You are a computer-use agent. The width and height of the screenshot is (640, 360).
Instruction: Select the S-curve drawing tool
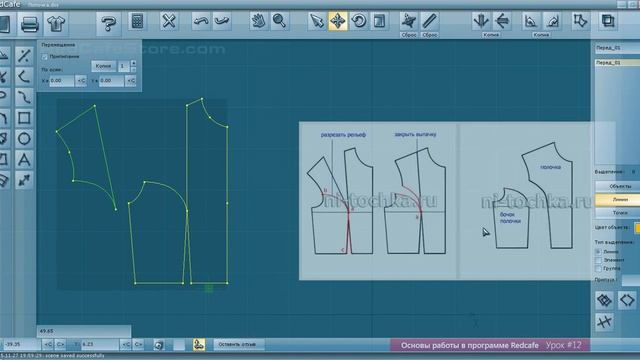click(24, 97)
